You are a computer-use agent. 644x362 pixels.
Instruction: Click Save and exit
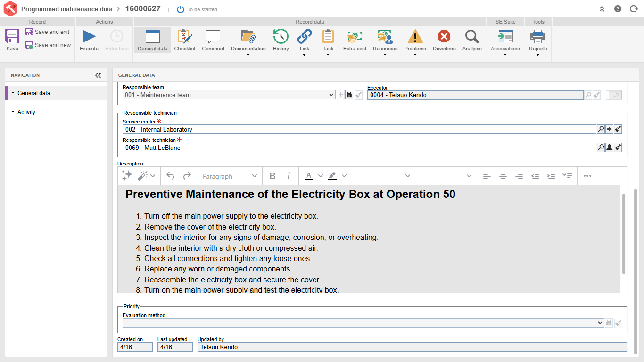47,32
